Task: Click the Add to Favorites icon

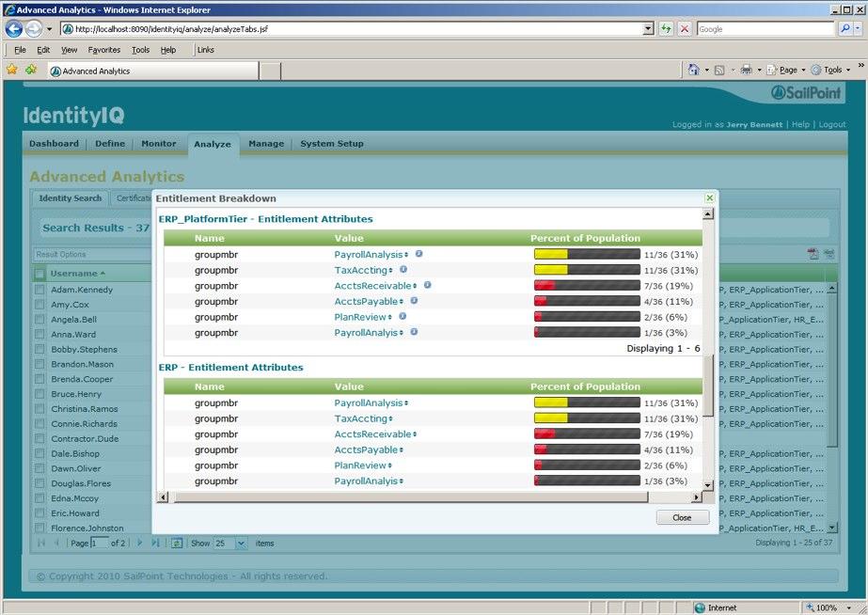Action: 31,70
